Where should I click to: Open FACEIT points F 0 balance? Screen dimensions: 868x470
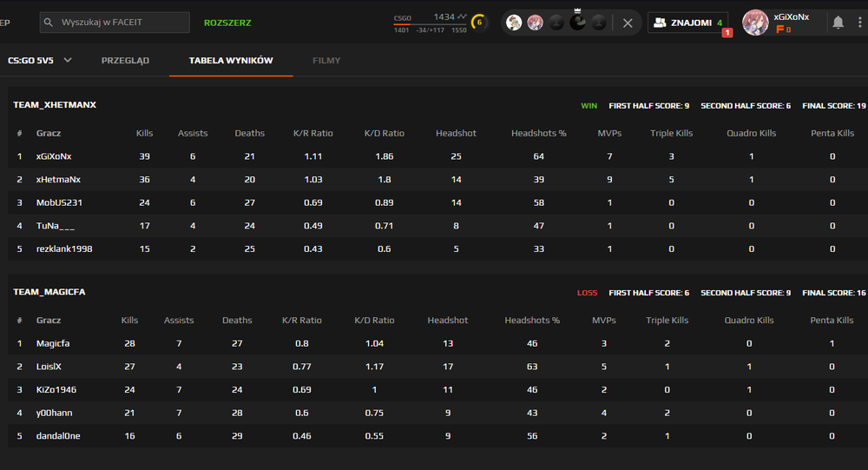coord(783,30)
